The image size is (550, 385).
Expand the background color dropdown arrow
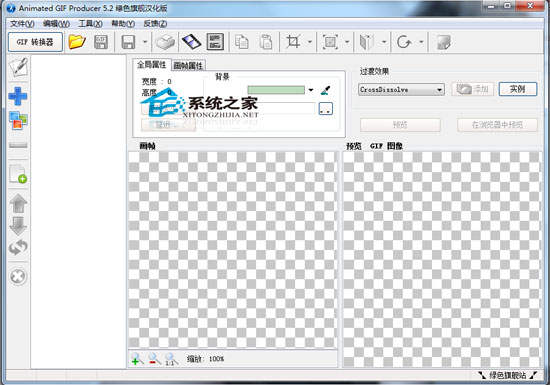[311, 90]
